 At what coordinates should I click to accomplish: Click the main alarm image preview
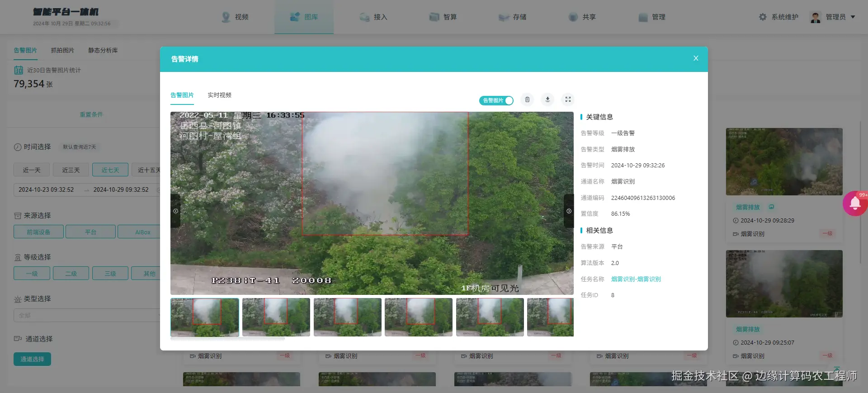tap(372, 203)
